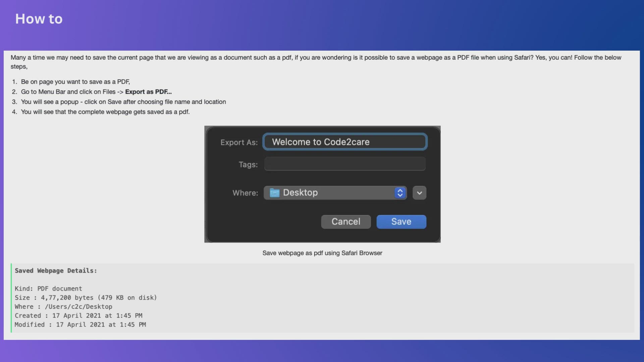Click the 'Where:' label in dialog
Screen dimensions: 644x362
pyautogui.click(x=245, y=193)
